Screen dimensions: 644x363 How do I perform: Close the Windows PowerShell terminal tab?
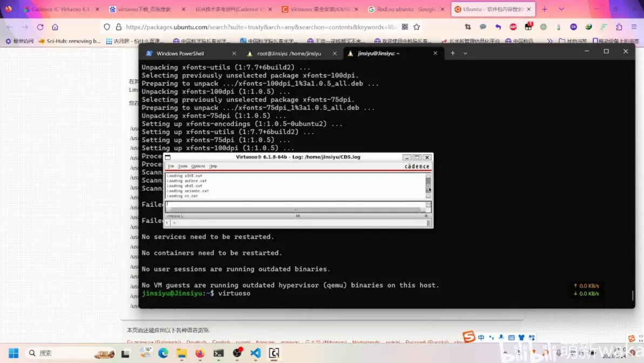tap(234, 54)
